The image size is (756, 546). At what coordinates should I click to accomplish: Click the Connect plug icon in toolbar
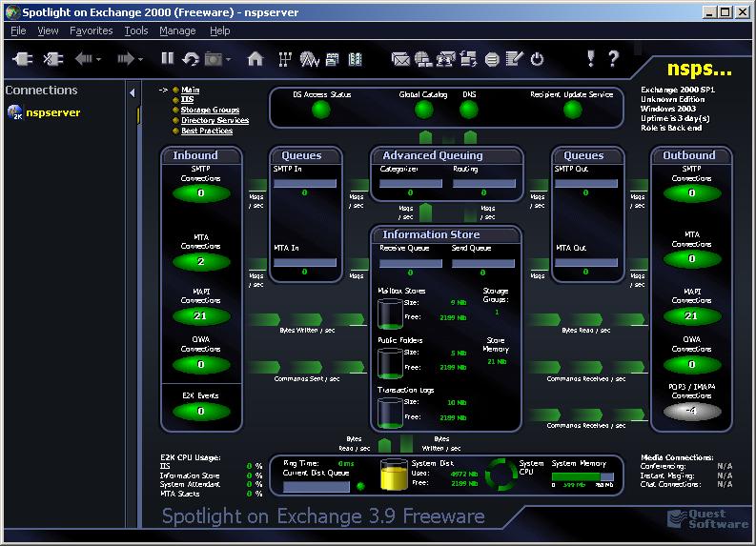22,59
